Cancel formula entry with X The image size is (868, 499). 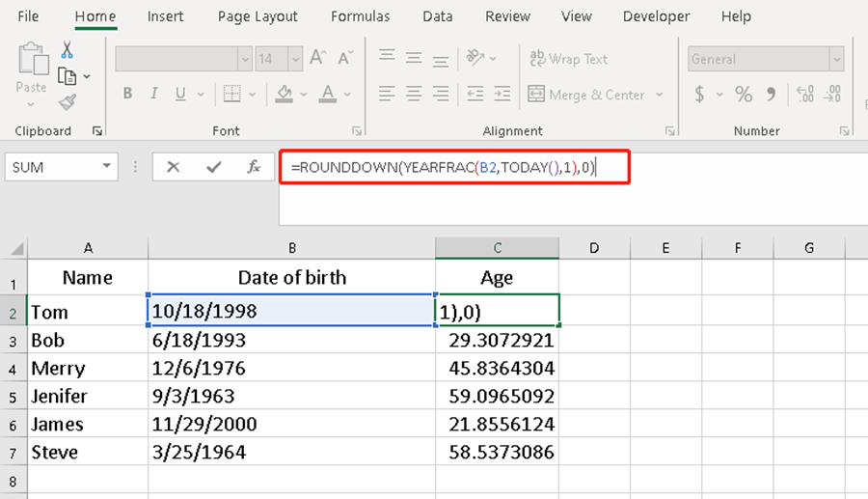pyautogui.click(x=174, y=167)
